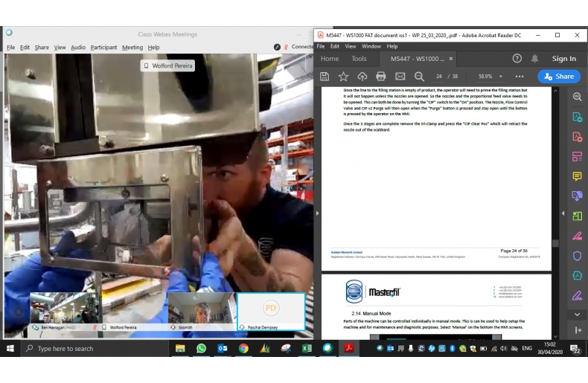Viewport: 588px width, 383px height.
Task: Select the Fill & Sign pen tool
Action: point(577,236)
